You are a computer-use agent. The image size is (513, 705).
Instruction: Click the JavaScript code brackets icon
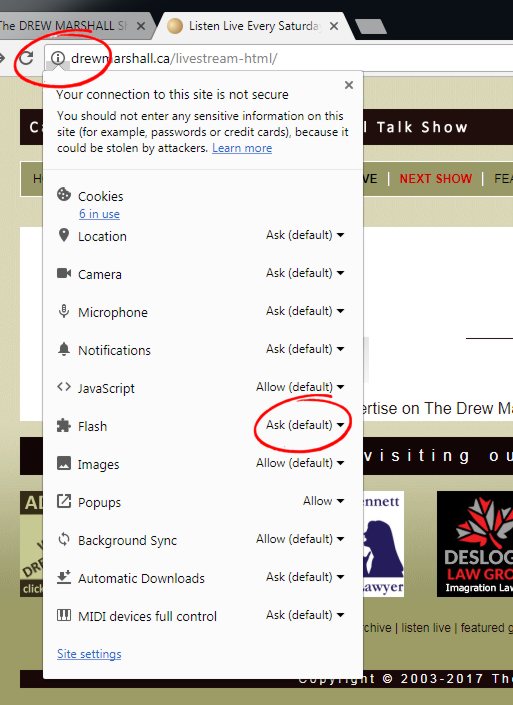pyautogui.click(x=64, y=387)
